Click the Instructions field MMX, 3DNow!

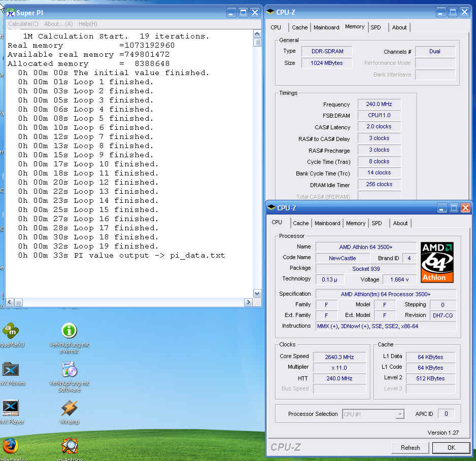[x=386, y=326]
